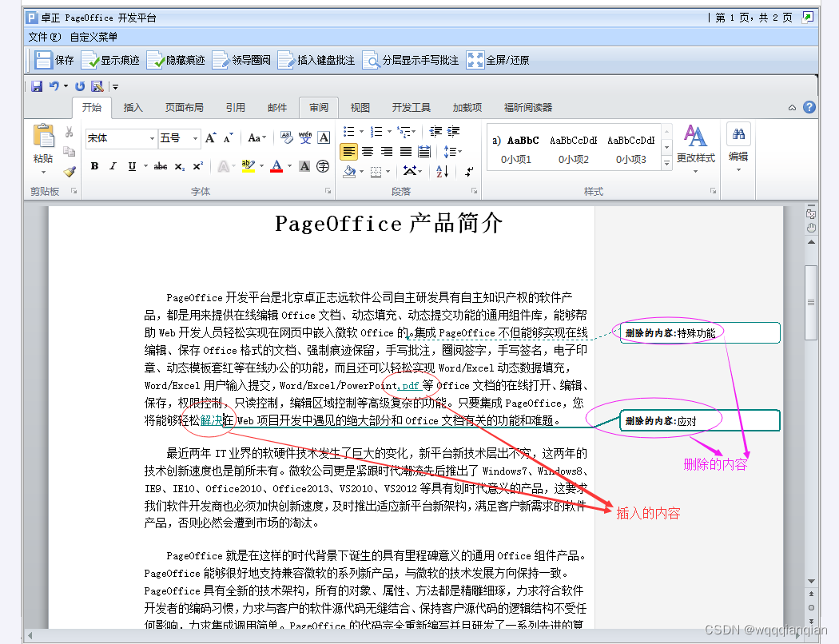Open the 自定义菜单 menu
The height and width of the screenshot is (644, 839).
point(93,37)
